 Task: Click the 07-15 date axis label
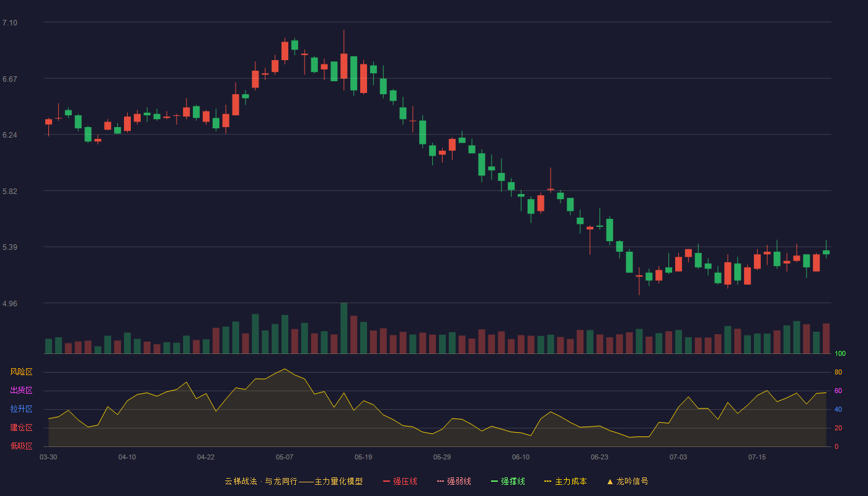[757, 457]
